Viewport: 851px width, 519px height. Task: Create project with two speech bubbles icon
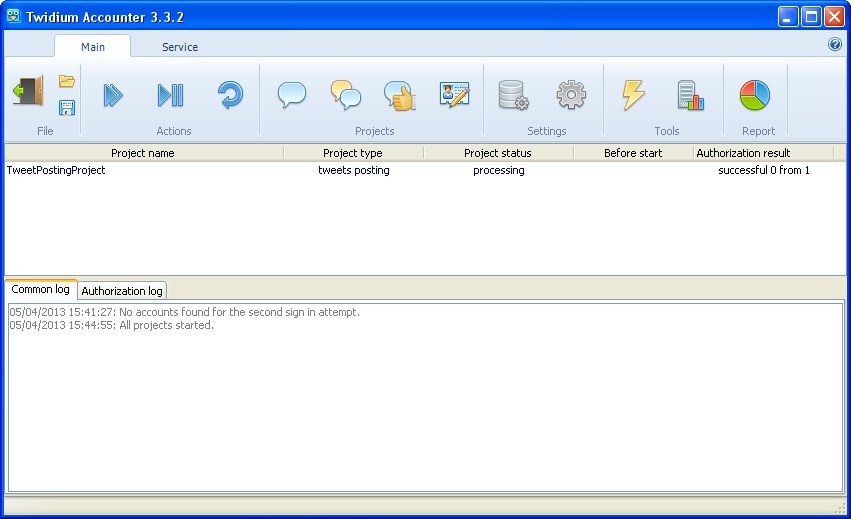[x=346, y=95]
